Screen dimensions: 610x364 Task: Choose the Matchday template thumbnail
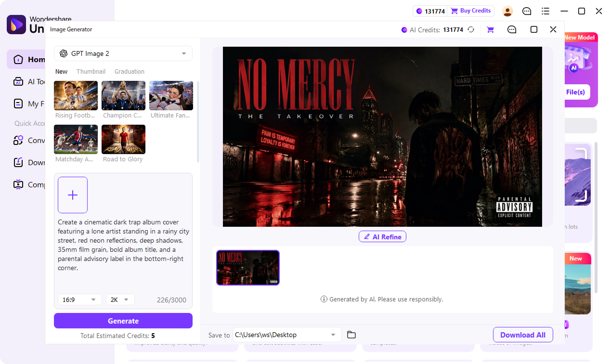(x=76, y=139)
